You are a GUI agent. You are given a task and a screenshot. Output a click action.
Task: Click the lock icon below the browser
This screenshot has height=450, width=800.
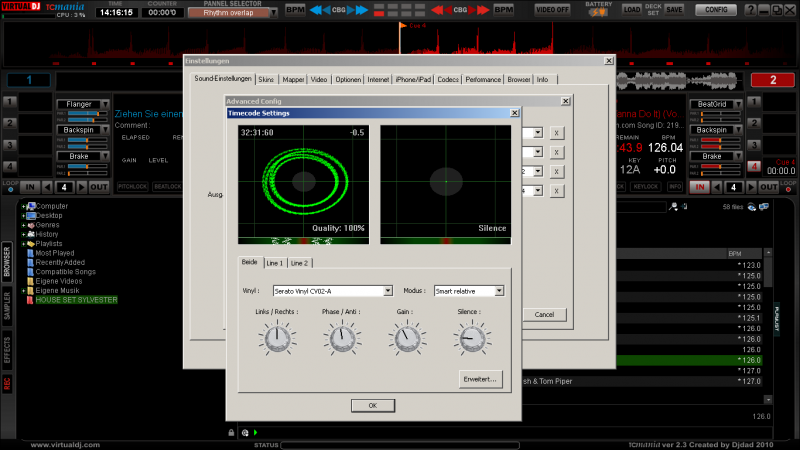[x=231, y=433]
